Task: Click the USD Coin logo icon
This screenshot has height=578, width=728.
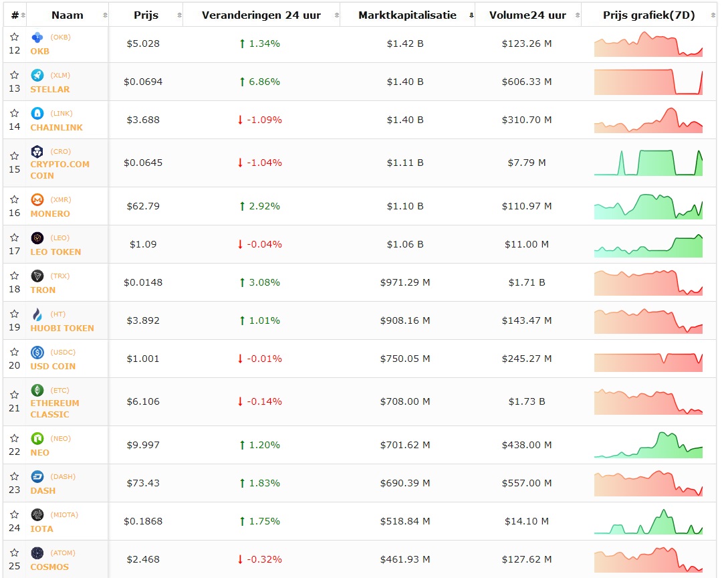Action: tap(37, 353)
